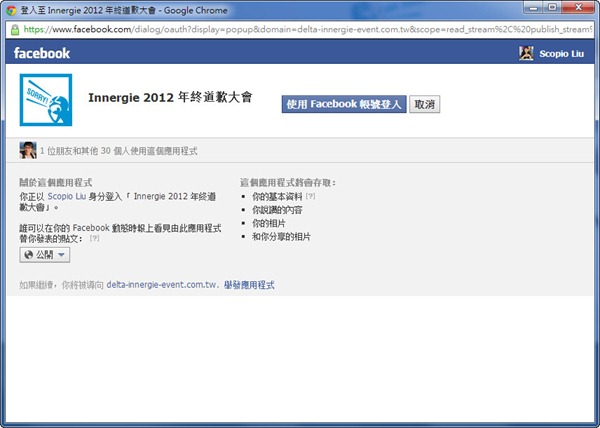Click the URL address bar text

pos(308,29)
